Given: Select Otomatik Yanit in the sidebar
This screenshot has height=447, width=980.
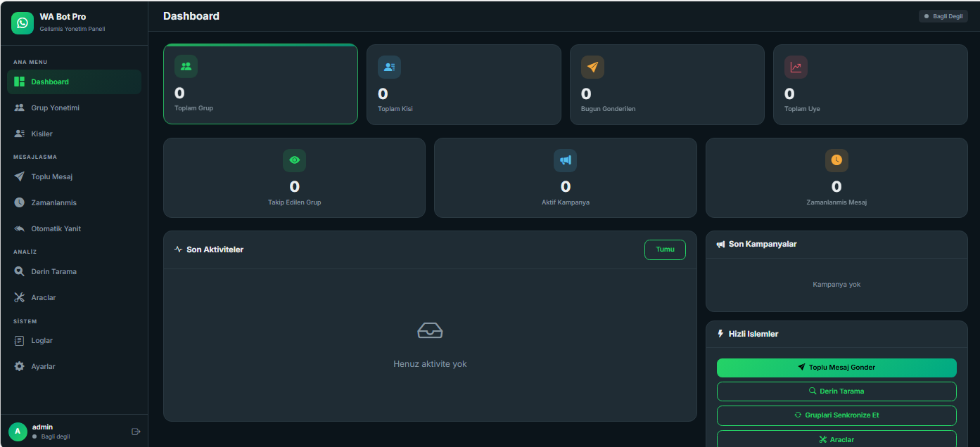Looking at the screenshot, I should (56, 228).
